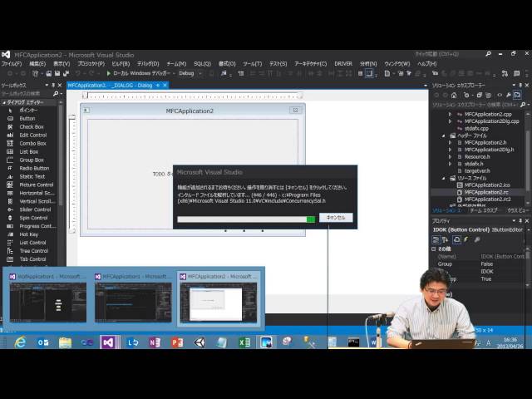Select the Static Text toolbox item
This screenshot has width=532, height=399.
tap(32, 176)
